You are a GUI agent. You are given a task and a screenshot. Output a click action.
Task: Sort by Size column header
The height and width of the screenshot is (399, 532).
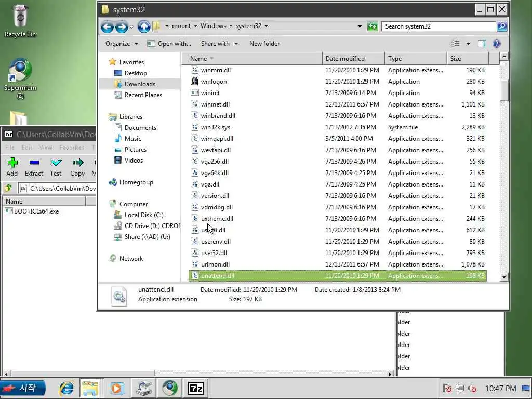468,58
